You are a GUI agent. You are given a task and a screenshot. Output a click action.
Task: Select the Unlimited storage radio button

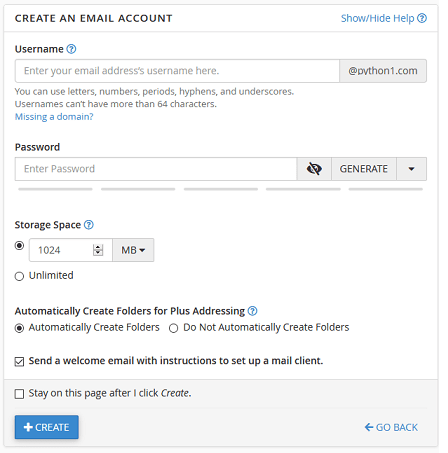tap(19, 276)
